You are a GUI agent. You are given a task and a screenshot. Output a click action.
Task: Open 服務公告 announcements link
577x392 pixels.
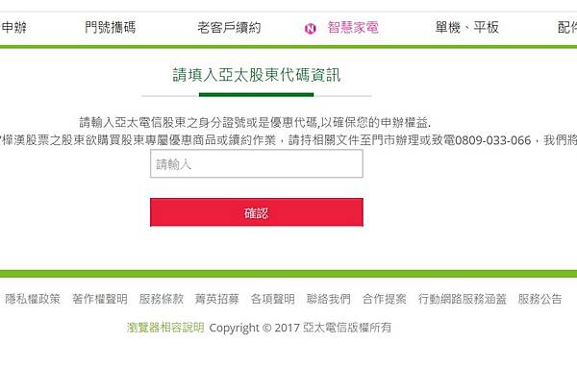point(539,299)
